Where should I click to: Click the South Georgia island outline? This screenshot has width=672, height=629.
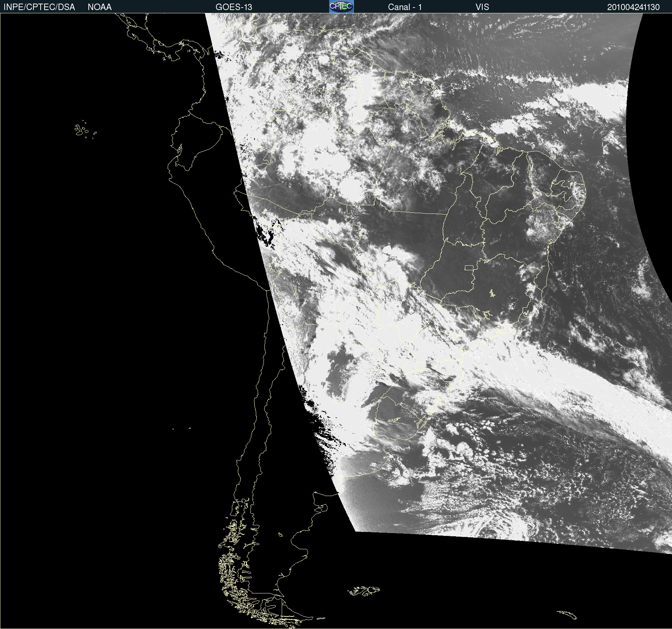click(568, 614)
